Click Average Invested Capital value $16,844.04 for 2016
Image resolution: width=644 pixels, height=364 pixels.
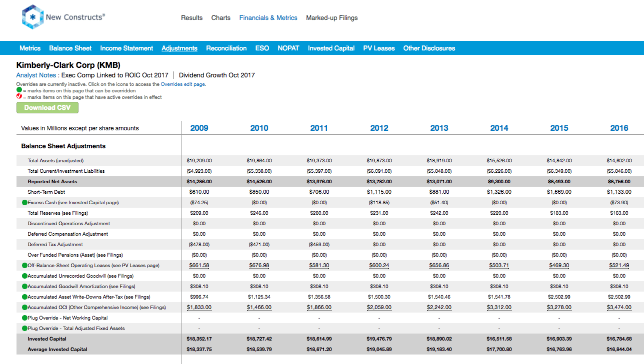click(619, 350)
